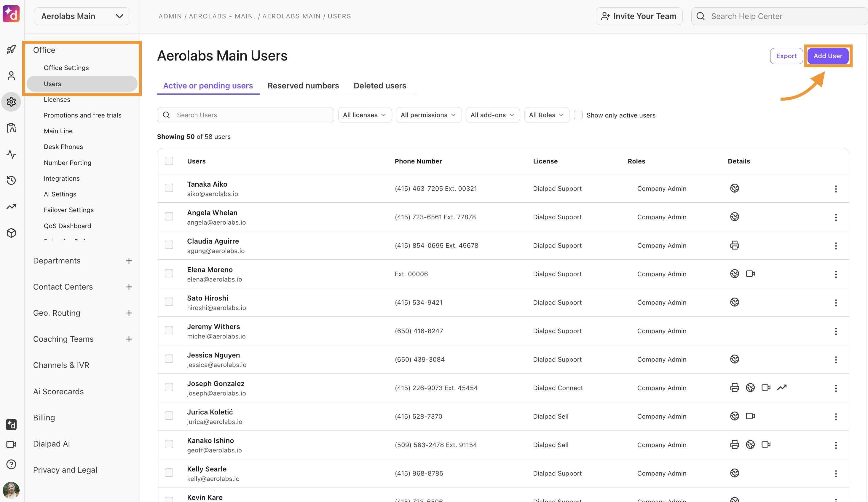The width and height of the screenshot is (868, 502).
Task: Click the Add User button
Action: [x=828, y=56]
